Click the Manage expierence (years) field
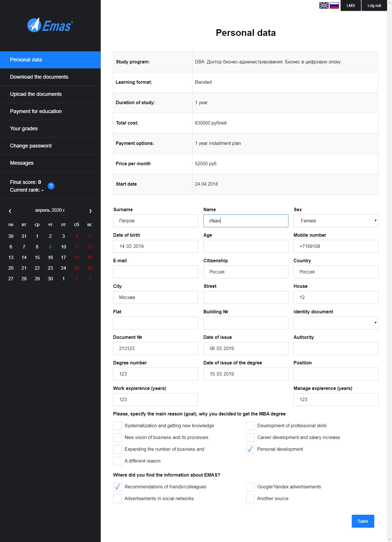 (336, 399)
